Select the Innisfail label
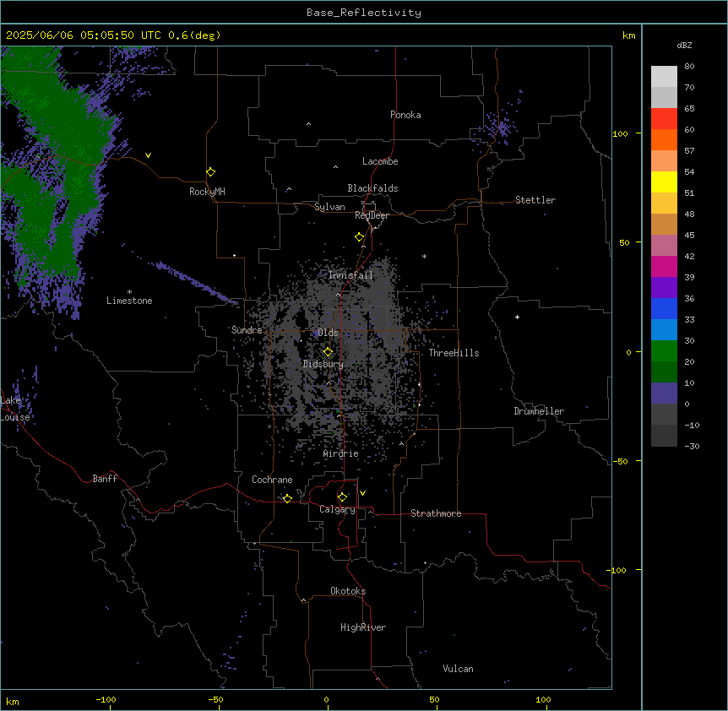 coord(350,275)
